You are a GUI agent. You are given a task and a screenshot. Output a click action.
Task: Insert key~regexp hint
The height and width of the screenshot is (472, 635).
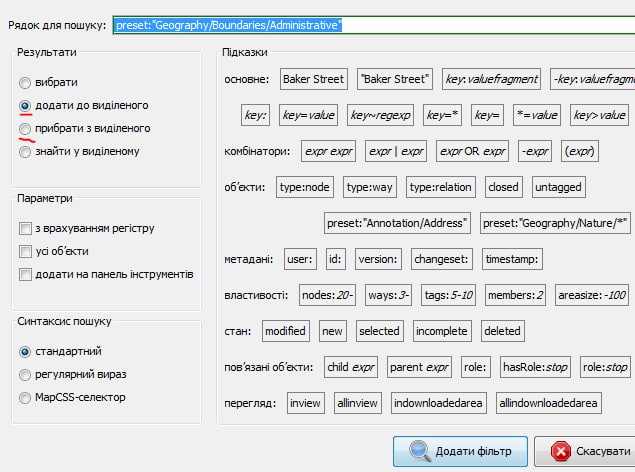pyautogui.click(x=380, y=115)
